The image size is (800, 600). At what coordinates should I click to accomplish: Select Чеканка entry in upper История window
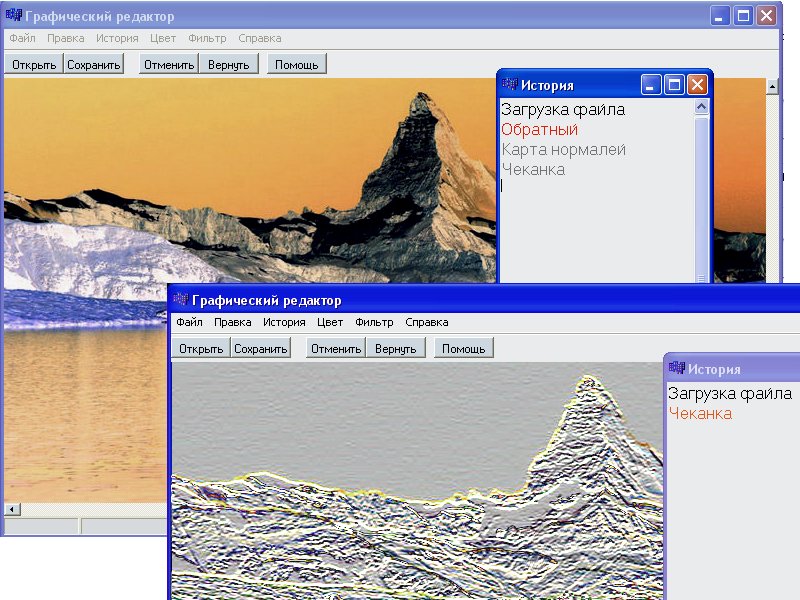[x=533, y=169]
